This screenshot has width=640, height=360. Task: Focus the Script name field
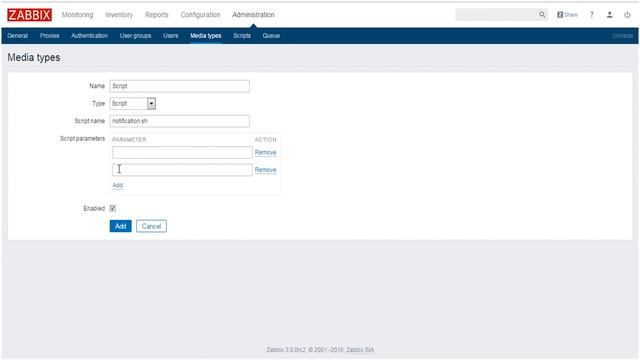(x=180, y=121)
